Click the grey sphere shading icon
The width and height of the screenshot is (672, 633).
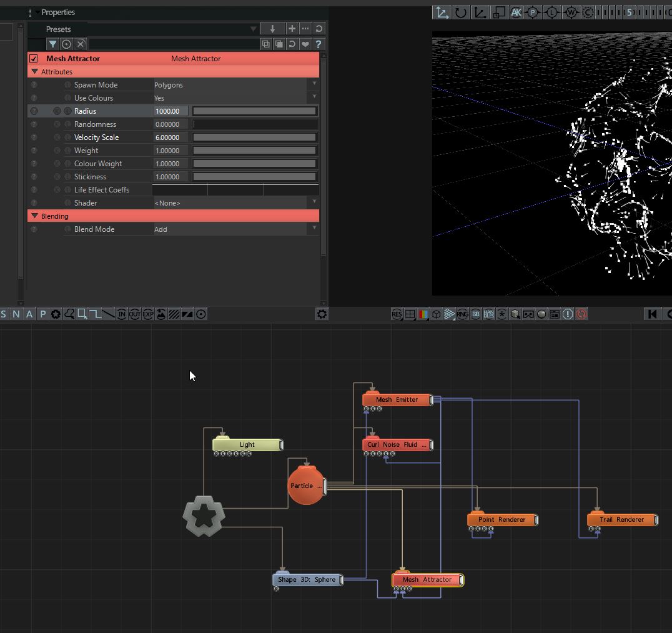541,314
